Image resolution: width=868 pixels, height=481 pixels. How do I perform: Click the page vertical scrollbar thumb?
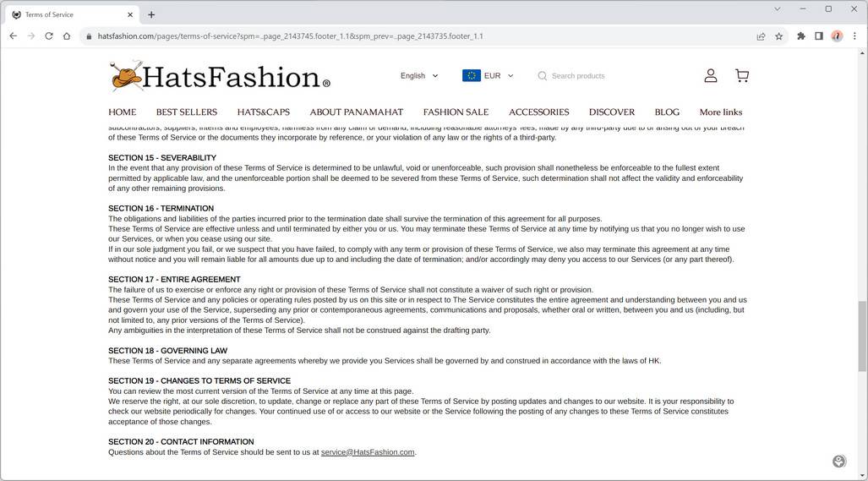(x=862, y=336)
